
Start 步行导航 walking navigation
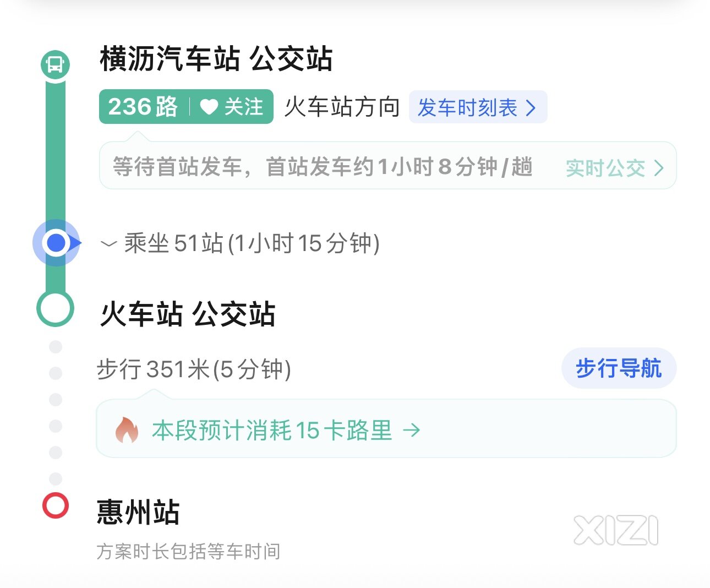pyautogui.click(x=619, y=368)
